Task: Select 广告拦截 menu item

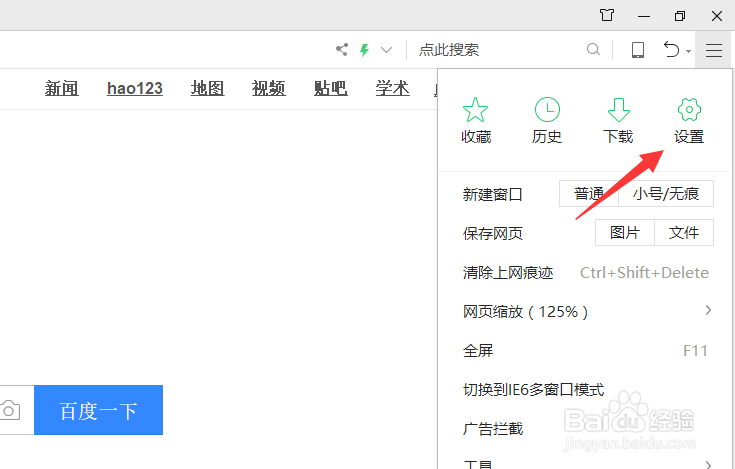Action: pyautogui.click(x=585, y=429)
